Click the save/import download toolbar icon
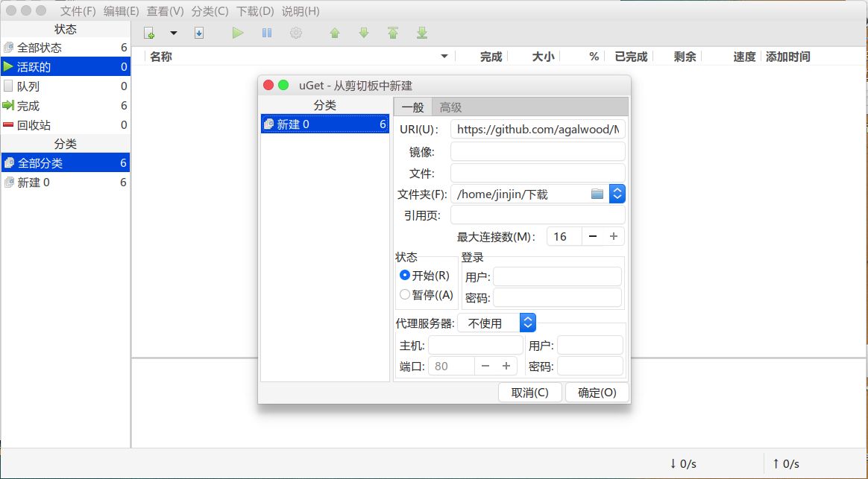The width and height of the screenshot is (868, 479). pyautogui.click(x=199, y=34)
